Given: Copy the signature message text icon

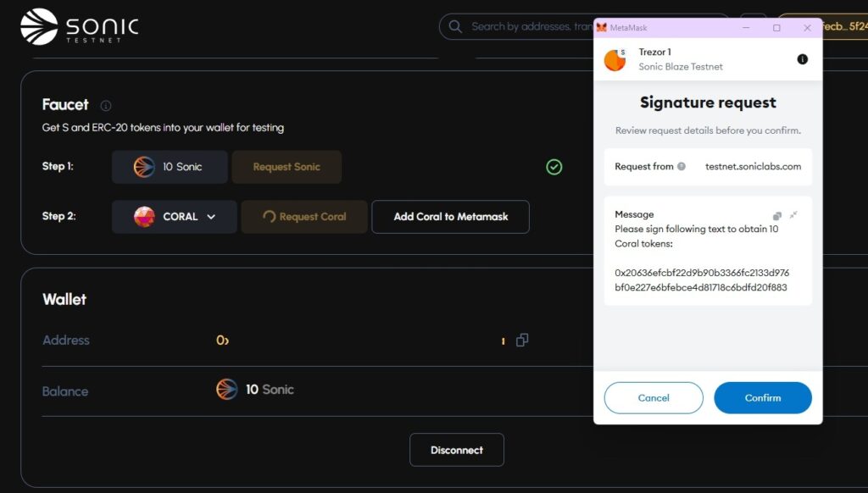Looking at the screenshot, I should pos(777,215).
